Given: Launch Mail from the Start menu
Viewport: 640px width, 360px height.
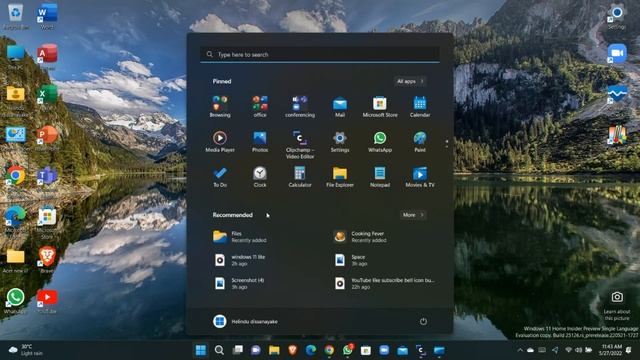Looking at the screenshot, I should (x=340, y=107).
